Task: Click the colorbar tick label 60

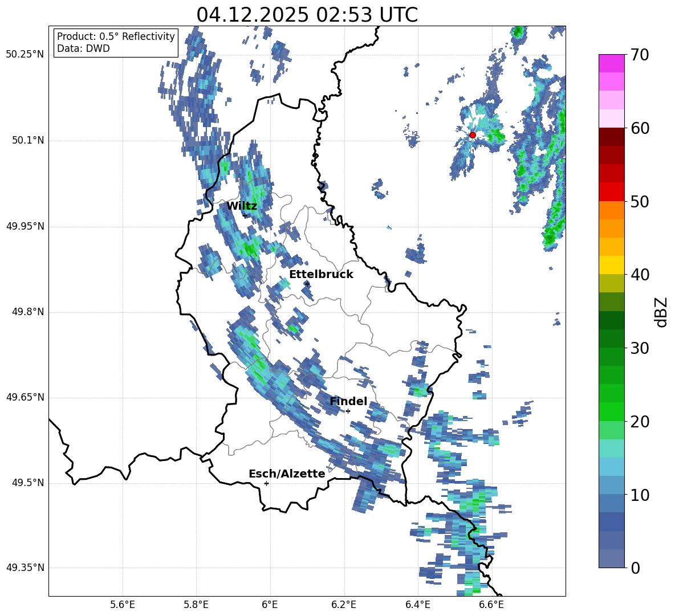Action: click(640, 128)
